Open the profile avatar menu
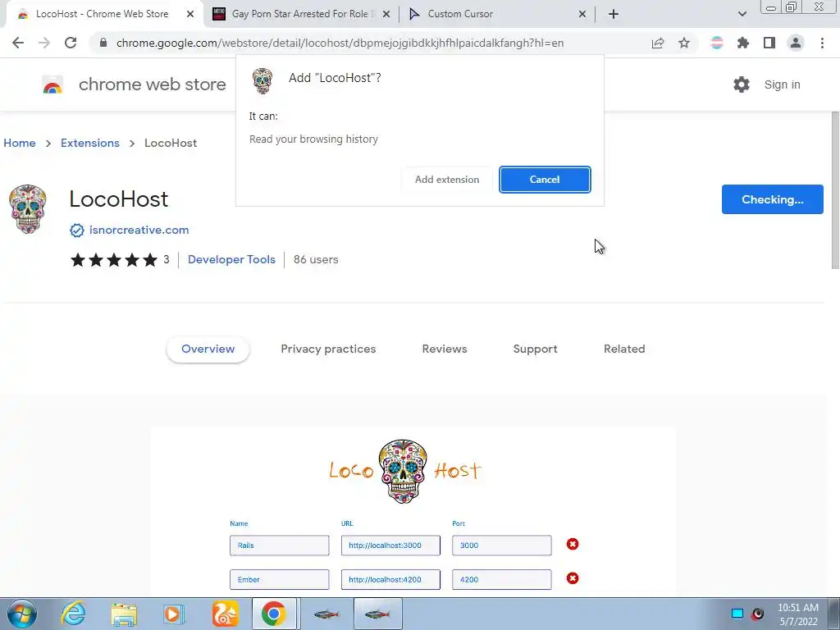This screenshot has height=630, width=840. tap(796, 43)
